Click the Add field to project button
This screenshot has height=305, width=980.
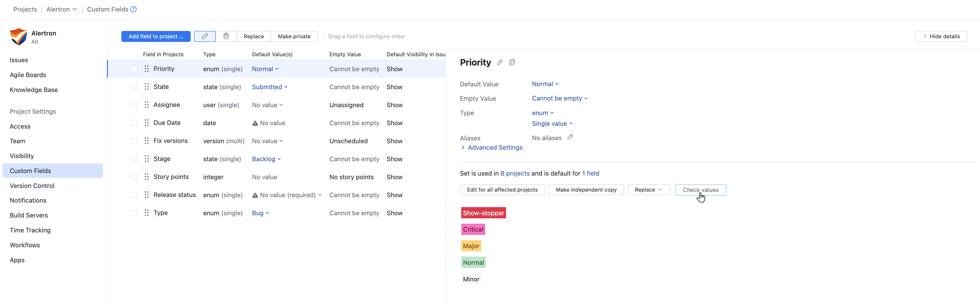[x=156, y=36]
